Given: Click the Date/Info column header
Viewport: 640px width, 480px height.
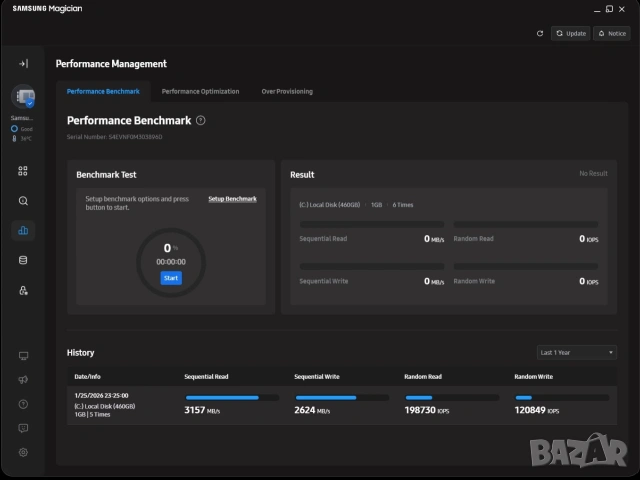Looking at the screenshot, I should 87,377.
